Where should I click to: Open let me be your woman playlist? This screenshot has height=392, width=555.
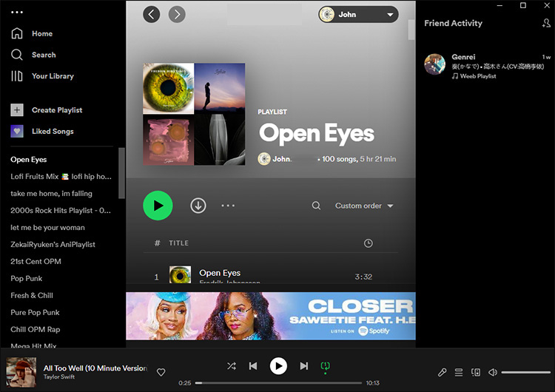pyautogui.click(x=47, y=228)
